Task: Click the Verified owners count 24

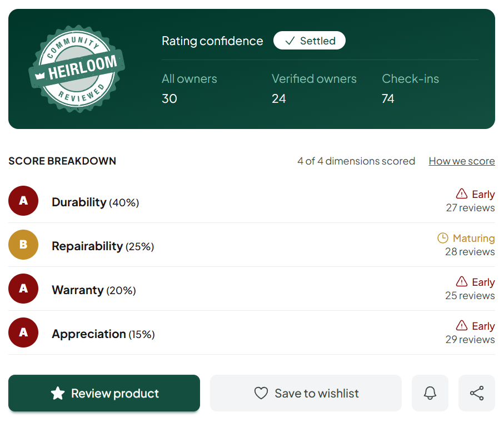Action: tap(279, 98)
